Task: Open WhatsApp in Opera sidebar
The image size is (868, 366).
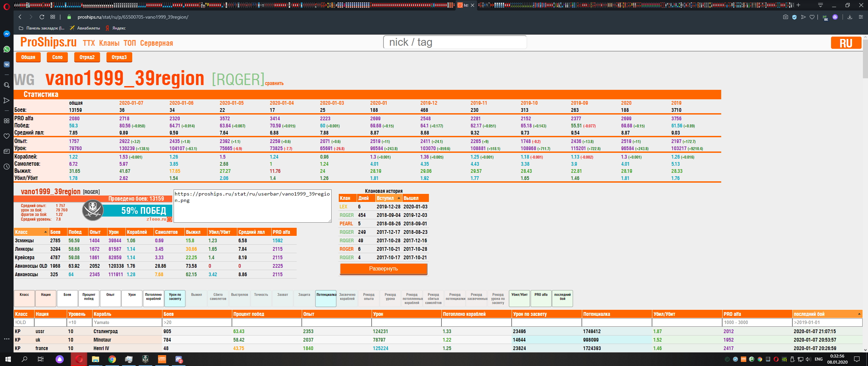Action: [6, 49]
